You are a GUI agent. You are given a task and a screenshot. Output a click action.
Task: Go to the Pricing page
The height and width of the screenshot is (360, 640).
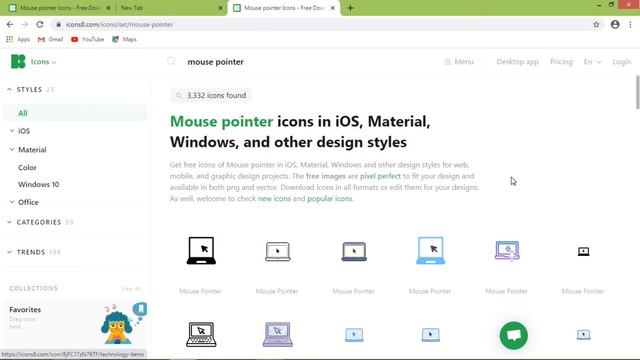pyautogui.click(x=561, y=62)
